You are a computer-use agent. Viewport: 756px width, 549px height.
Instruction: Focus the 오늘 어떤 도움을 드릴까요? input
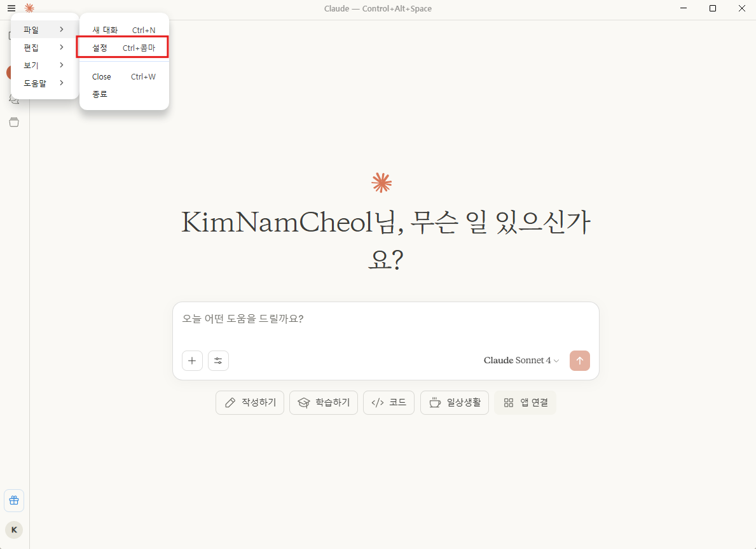click(x=386, y=319)
